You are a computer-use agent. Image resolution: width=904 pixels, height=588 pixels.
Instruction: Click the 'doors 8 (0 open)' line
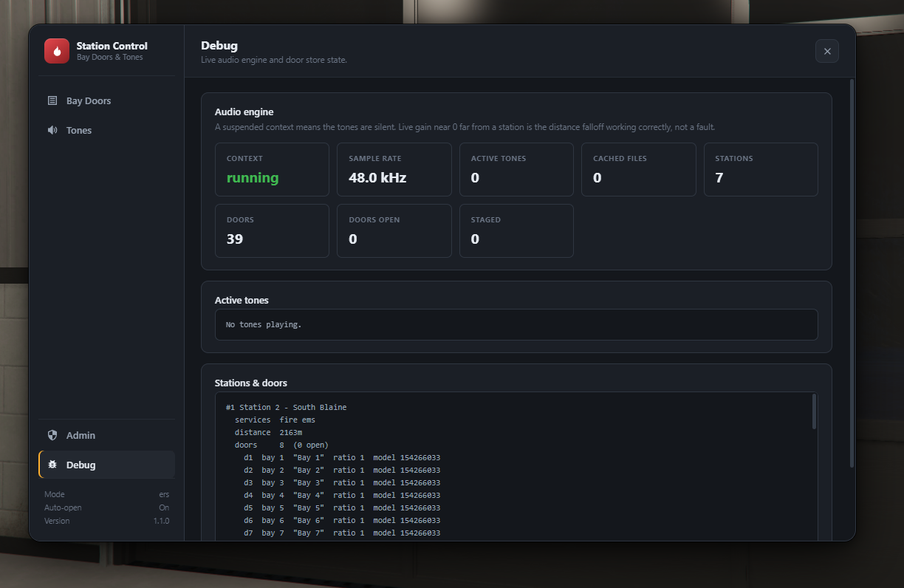281,445
